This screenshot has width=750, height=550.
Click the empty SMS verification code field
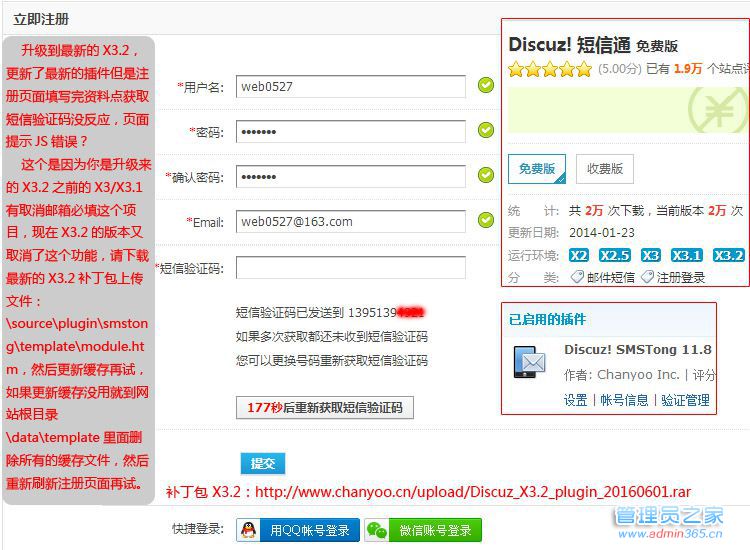pyautogui.click(x=351, y=267)
